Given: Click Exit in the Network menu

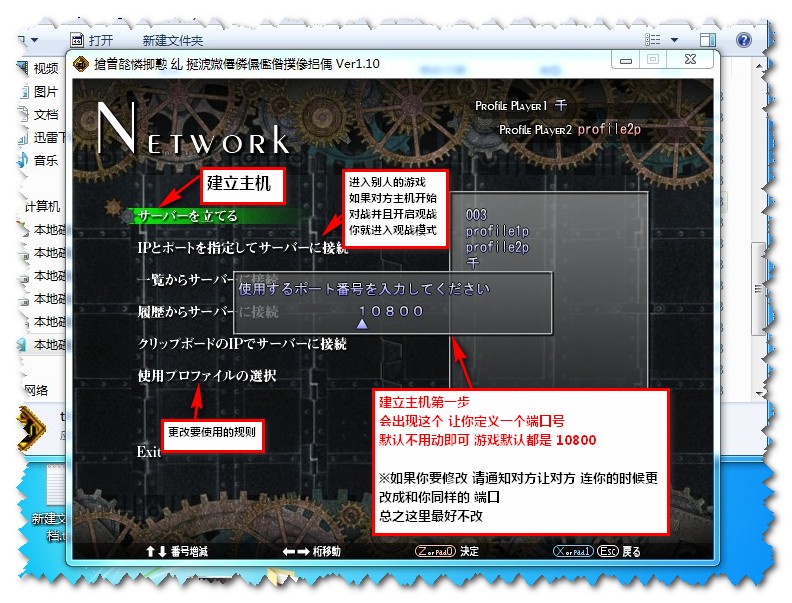Looking at the screenshot, I should coord(148,452).
